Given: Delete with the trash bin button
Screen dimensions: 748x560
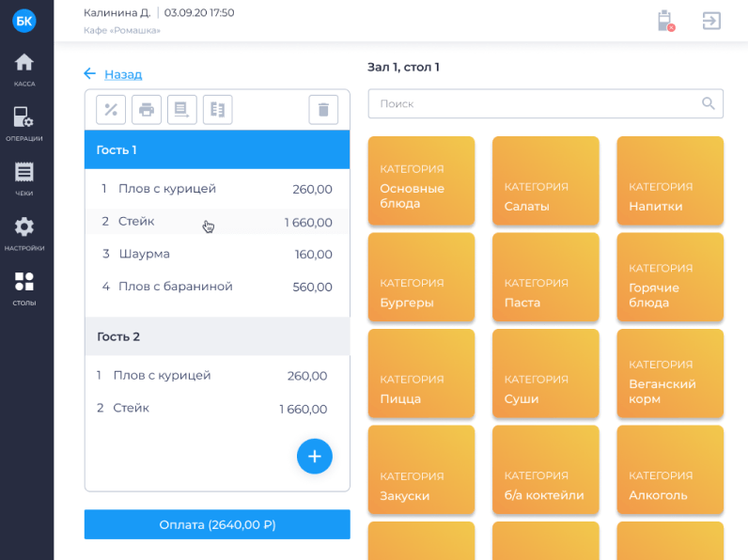Looking at the screenshot, I should [x=323, y=110].
